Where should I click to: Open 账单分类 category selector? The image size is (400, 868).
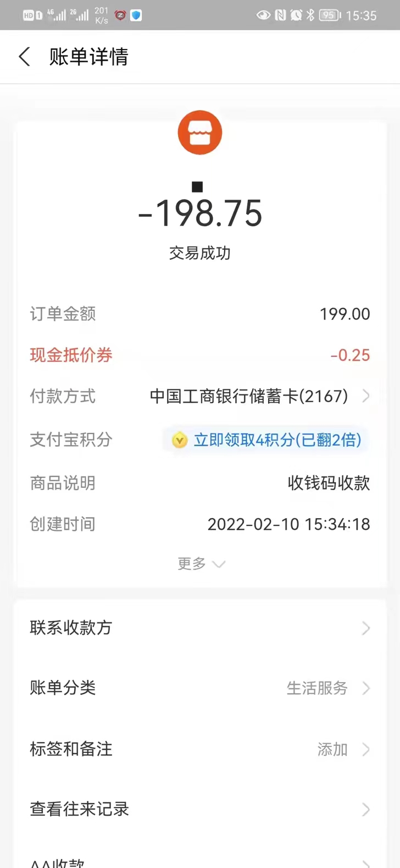(x=200, y=688)
